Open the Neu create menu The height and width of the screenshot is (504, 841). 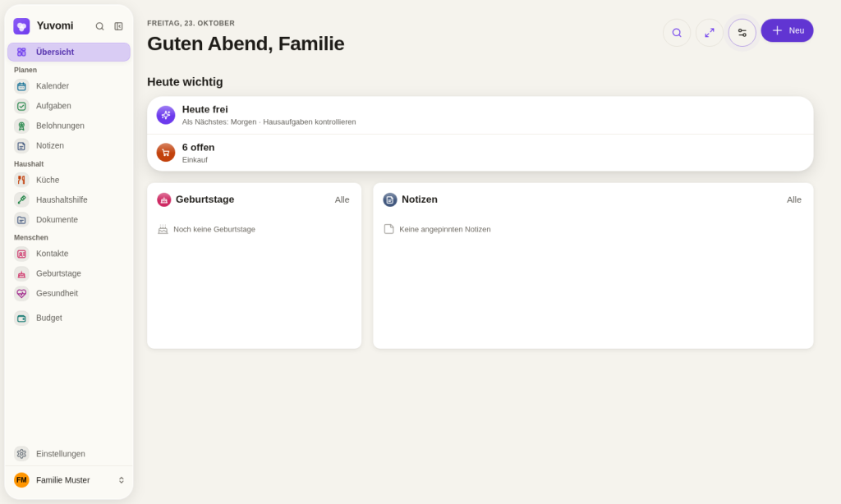(x=787, y=30)
